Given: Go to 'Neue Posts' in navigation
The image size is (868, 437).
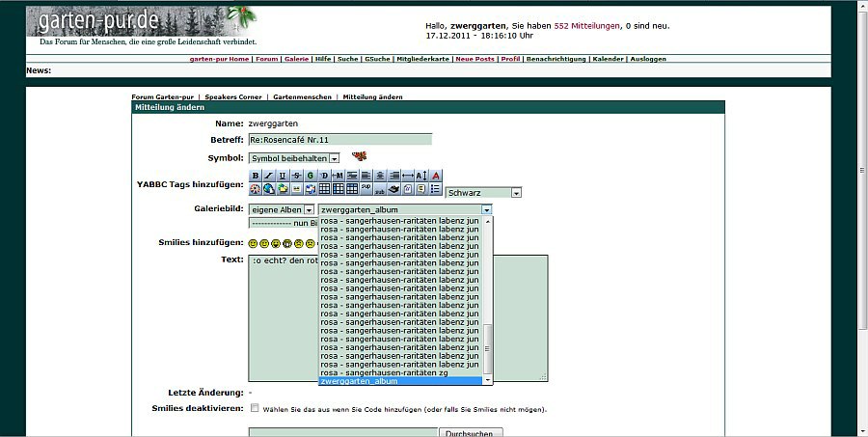Looking at the screenshot, I should coord(475,59).
